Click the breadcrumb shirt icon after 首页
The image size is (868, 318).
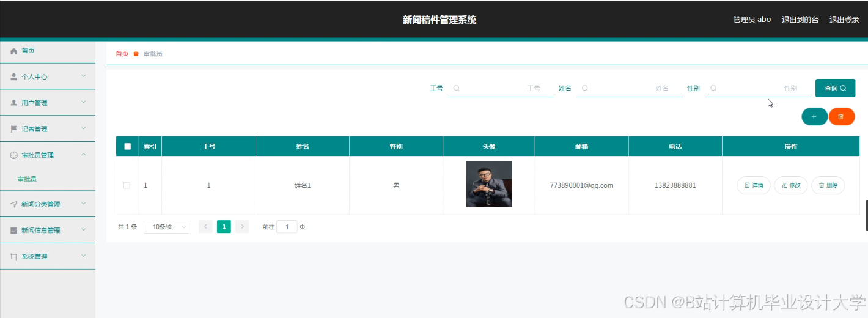(136, 54)
